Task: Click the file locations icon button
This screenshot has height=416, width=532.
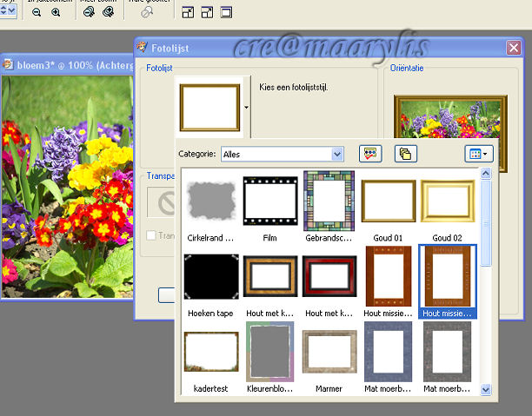Action: (406, 154)
